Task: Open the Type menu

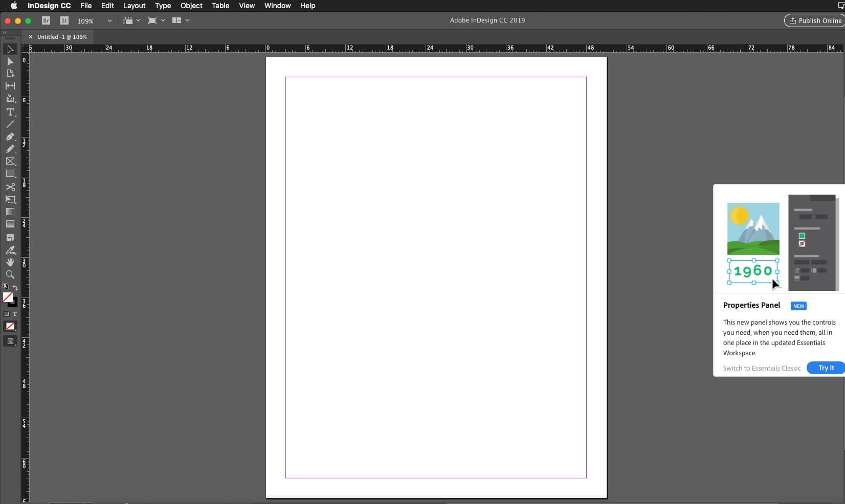Action: click(163, 6)
